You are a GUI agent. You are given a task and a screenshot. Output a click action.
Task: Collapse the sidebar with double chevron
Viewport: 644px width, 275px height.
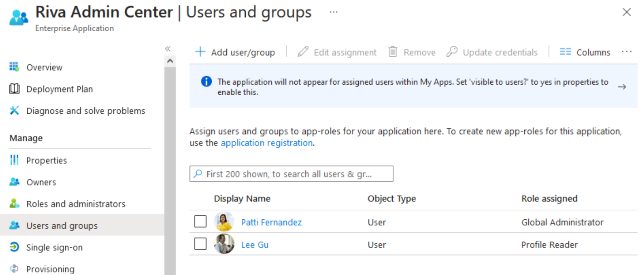(x=167, y=48)
